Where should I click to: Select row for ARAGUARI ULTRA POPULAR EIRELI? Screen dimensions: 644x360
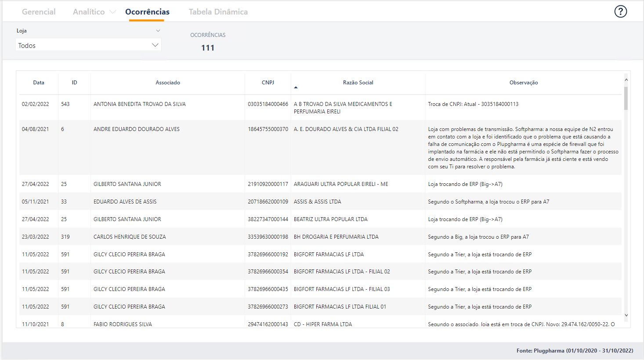[341, 184]
